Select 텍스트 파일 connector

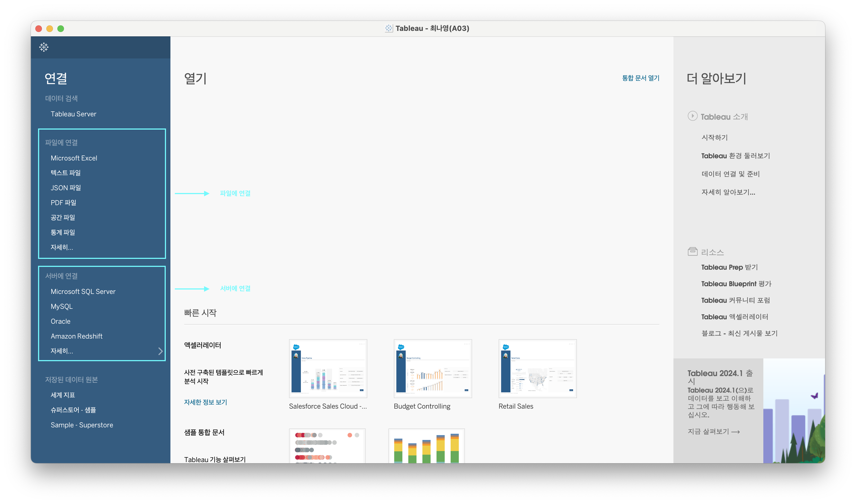coord(66,173)
